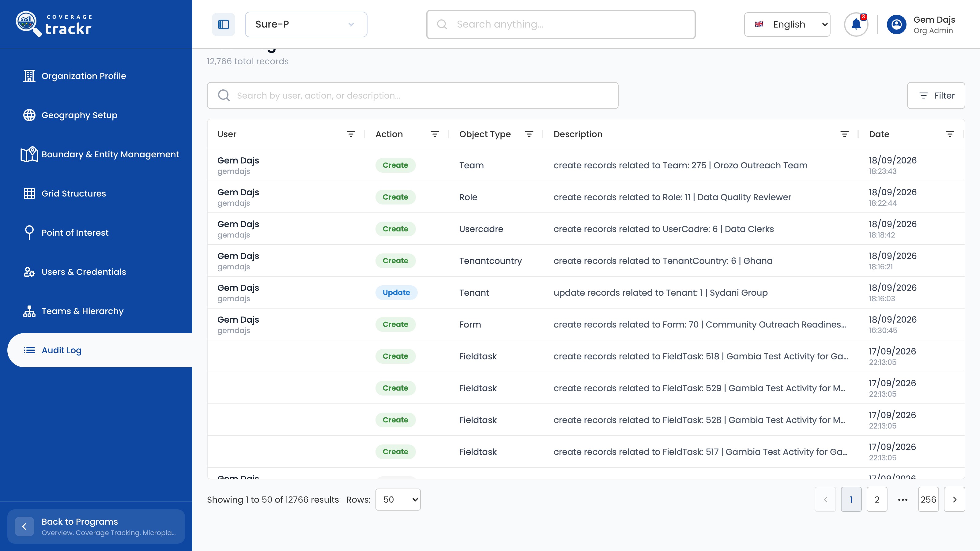Click Data Quality Reviewer description

[672, 197]
